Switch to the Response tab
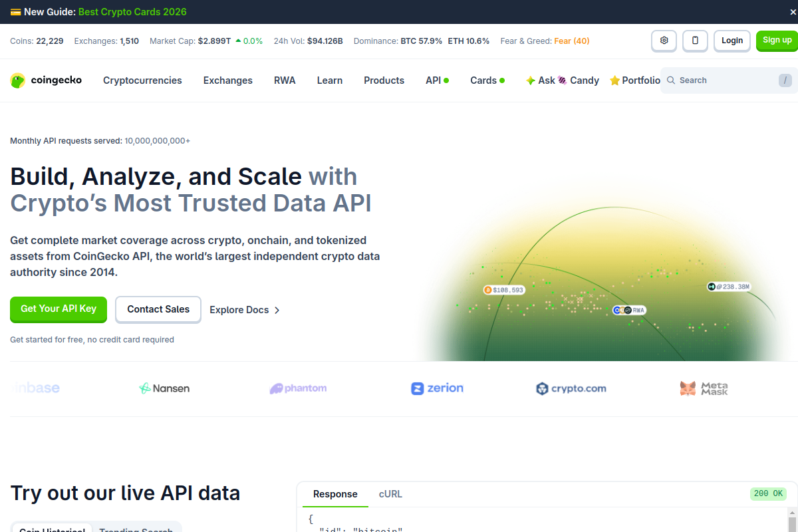 tap(335, 494)
